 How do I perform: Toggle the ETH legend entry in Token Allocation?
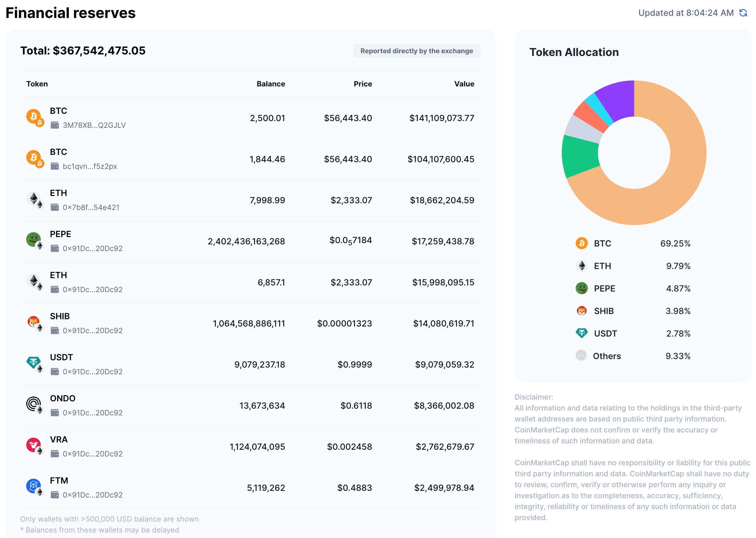point(603,266)
